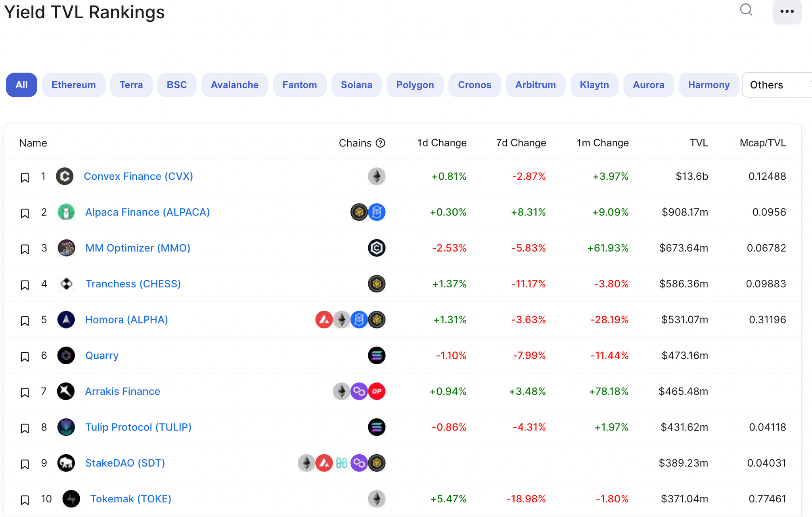
Task: Filter by Ethereum chain
Action: [x=74, y=85]
